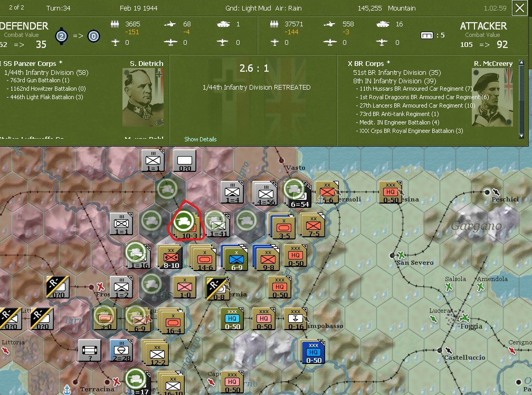This screenshot has height=395, width=532.
Task: Click the San Severo airfield icon
Action: click(401, 255)
